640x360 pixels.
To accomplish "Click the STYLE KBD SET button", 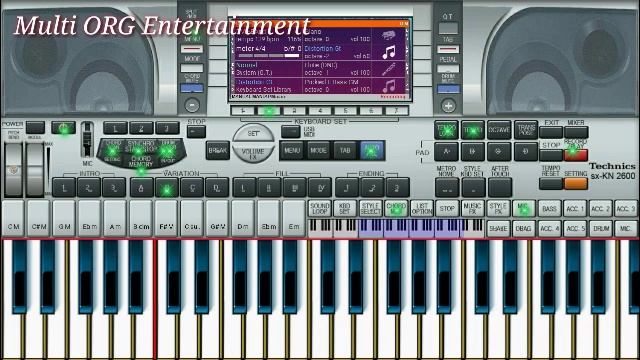I will coord(473,188).
